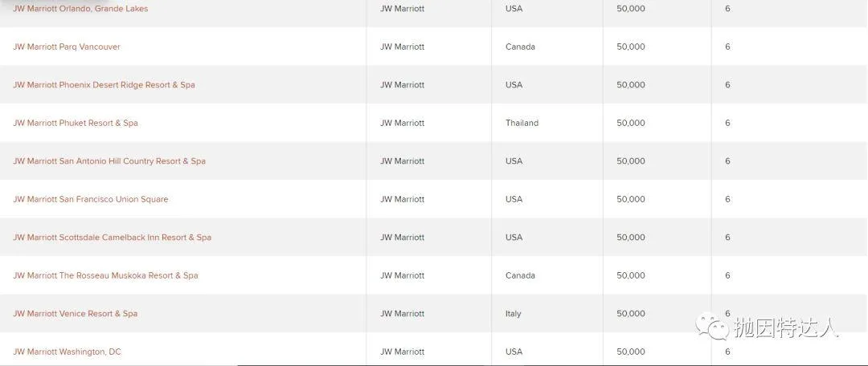Click JW Marriott brand cell in Venice row
The image size is (868, 366).
[x=402, y=314]
